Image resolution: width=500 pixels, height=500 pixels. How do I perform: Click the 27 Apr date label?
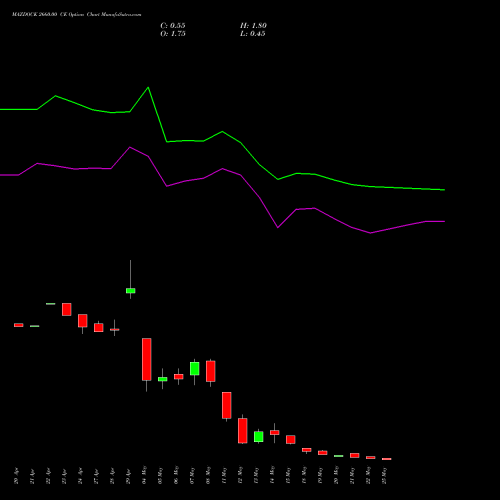pos(96,476)
